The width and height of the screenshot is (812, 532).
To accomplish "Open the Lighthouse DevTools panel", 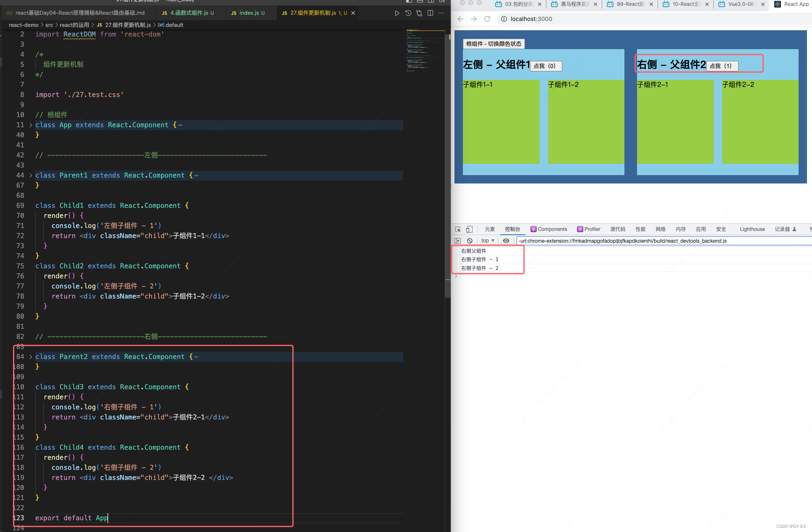I will point(752,229).
